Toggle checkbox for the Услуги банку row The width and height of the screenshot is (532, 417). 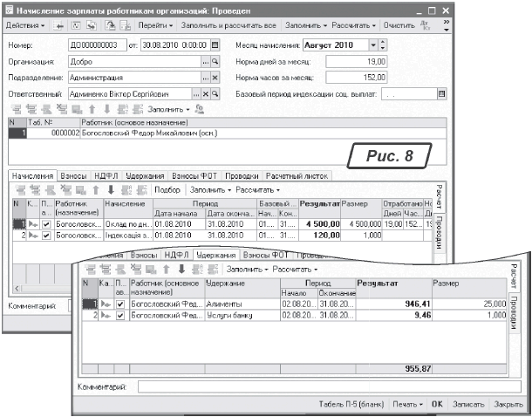click(x=120, y=314)
